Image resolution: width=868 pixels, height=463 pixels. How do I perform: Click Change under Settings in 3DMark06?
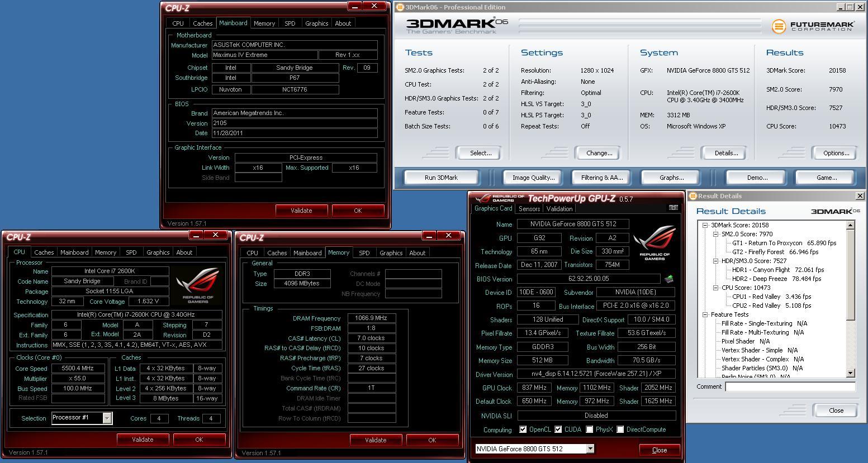tap(599, 153)
